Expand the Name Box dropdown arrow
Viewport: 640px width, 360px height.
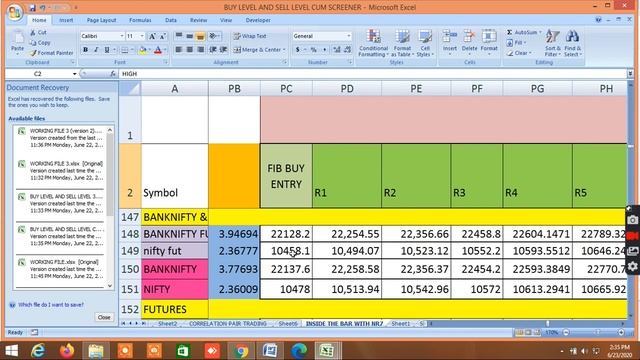point(74,74)
